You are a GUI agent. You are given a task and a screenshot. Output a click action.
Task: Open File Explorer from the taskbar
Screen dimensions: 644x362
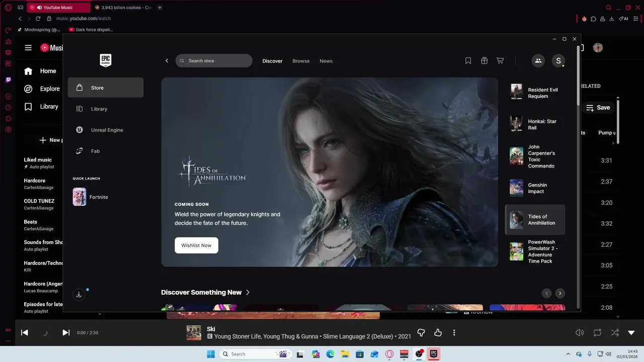pyautogui.click(x=345, y=354)
